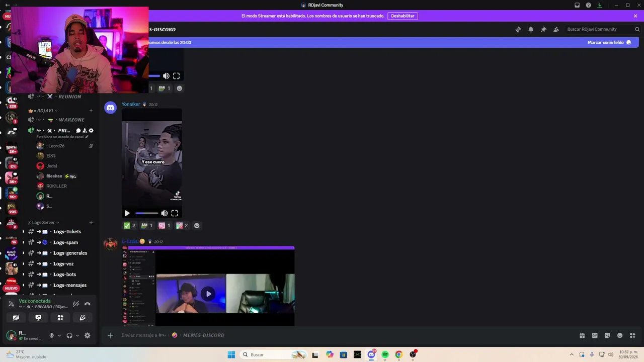The width and height of the screenshot is (644, 362).
Task: Toggle the green check mark reaction
Action: pos(130,226)
